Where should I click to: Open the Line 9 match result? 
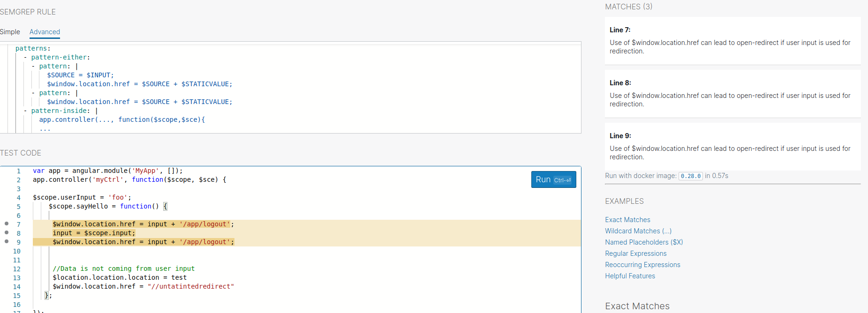[732, 147]
